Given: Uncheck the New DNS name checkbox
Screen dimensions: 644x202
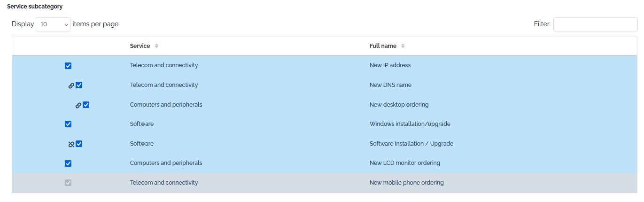Looking at the screenshot, I should coord(79,85).
